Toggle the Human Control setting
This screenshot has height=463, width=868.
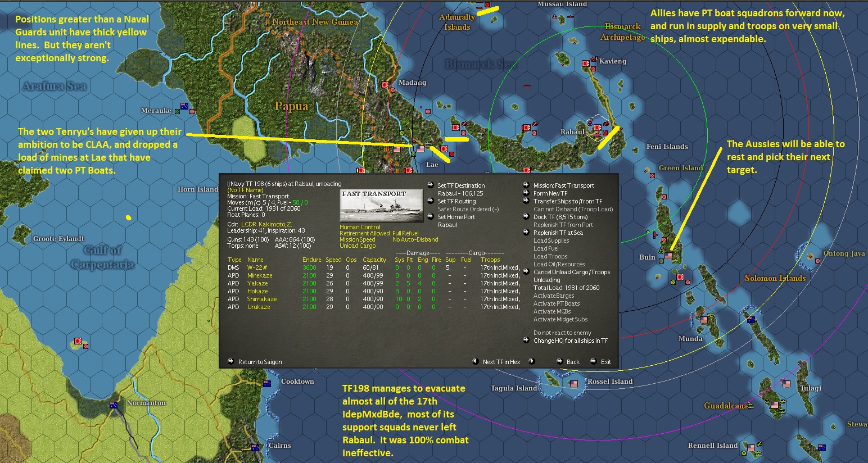click(360, 227)
